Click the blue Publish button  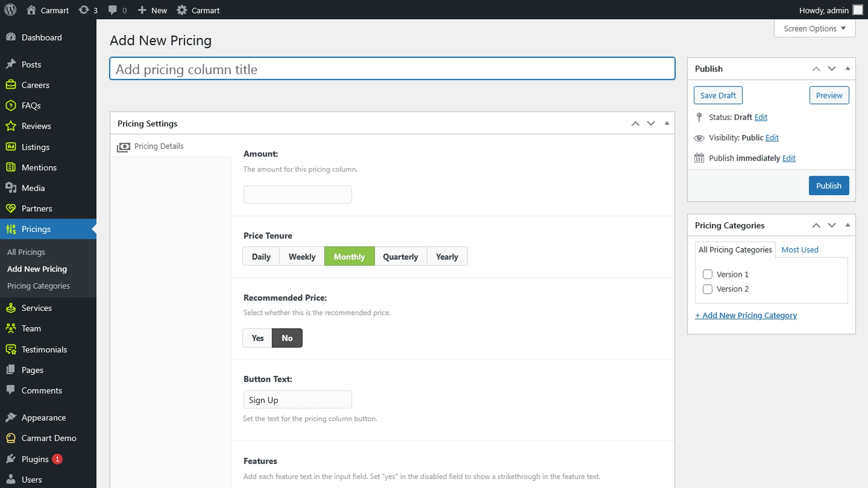[x=829, y=186]
